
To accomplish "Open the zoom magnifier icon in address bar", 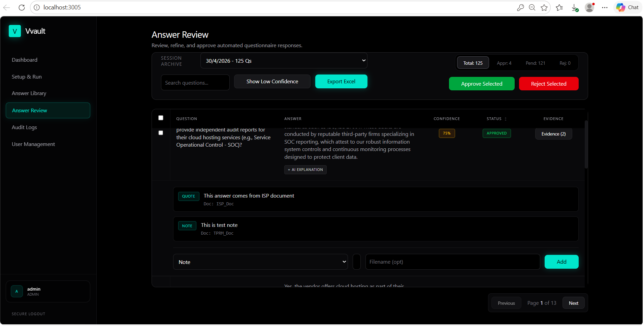I will click(532, 7).
